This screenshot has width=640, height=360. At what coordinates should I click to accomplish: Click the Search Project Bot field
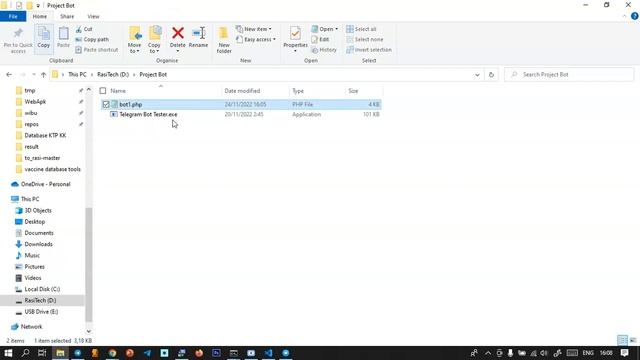pos(569,75)
